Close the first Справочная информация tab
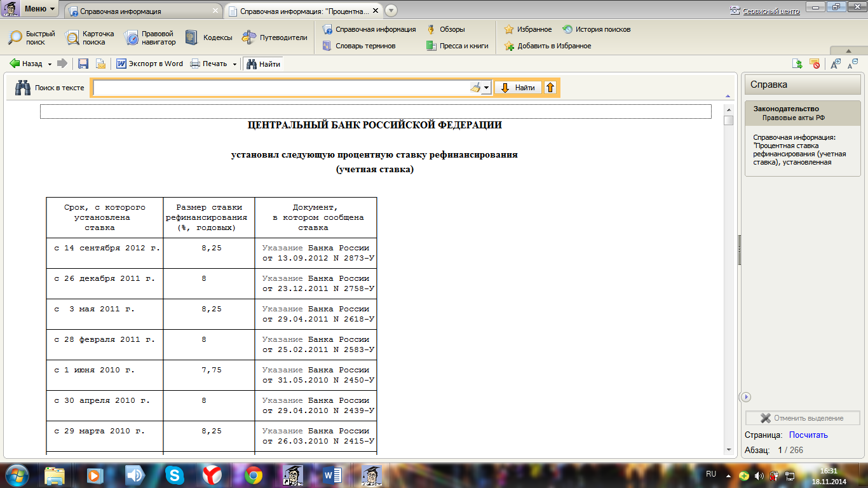 point(217,11)
